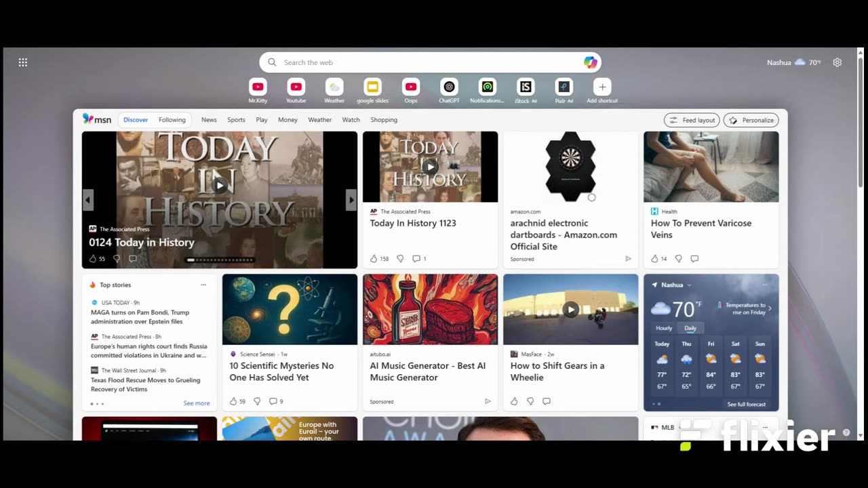This screenshot has height=488, width=868.
Task: Click the Feed layout button
Action: click(692, 120)
